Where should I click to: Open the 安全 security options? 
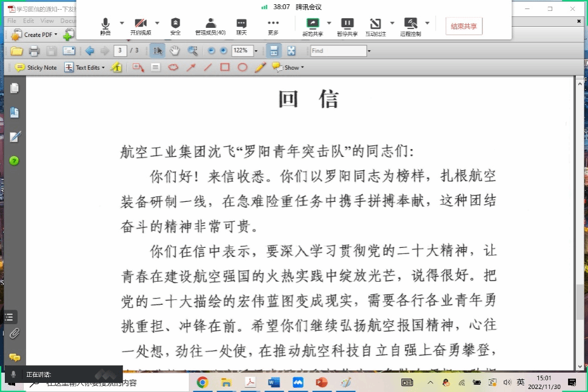coord(175,26)
